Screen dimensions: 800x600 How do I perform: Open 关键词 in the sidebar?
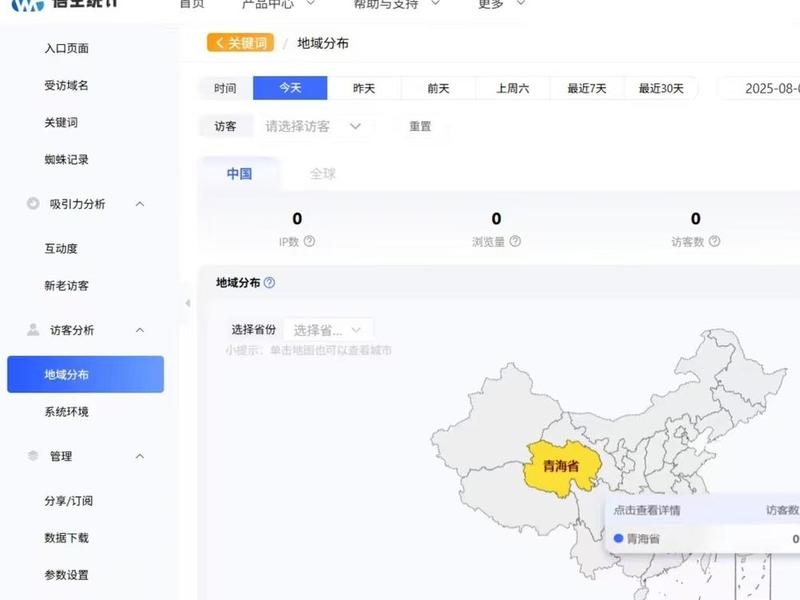coord(61,122)
